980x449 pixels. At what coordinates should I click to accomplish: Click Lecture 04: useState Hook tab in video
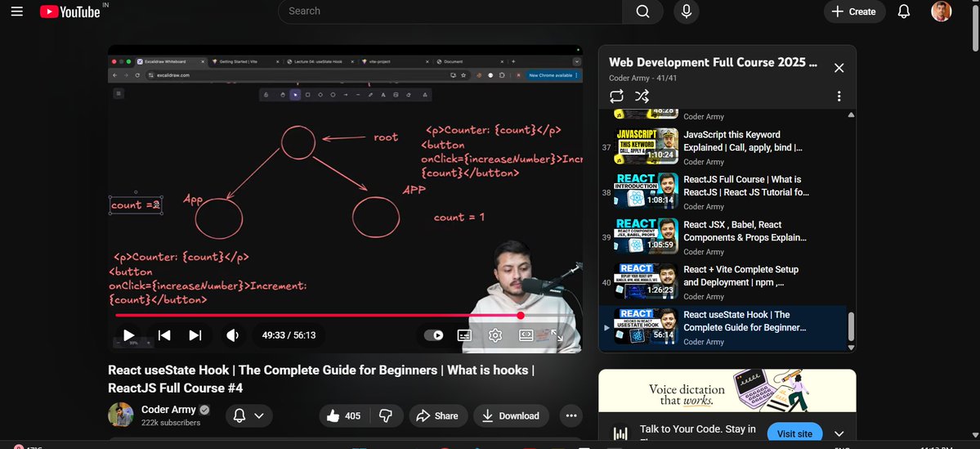318,61
